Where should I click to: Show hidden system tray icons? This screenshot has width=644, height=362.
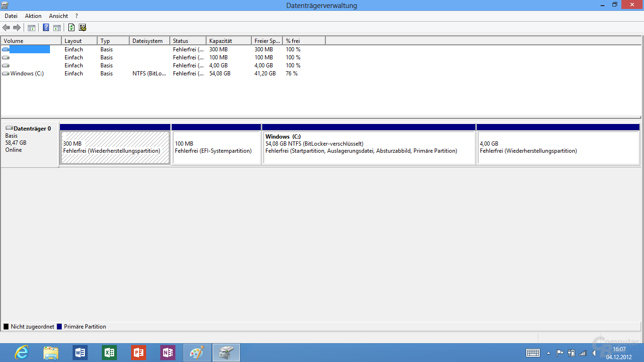(x=548, y=353)
